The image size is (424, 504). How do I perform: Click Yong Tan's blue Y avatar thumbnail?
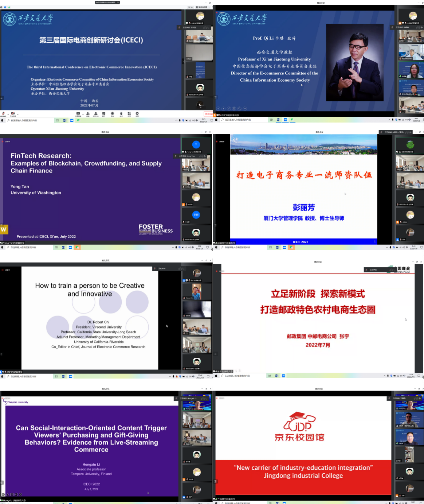(x=196, y=144)
